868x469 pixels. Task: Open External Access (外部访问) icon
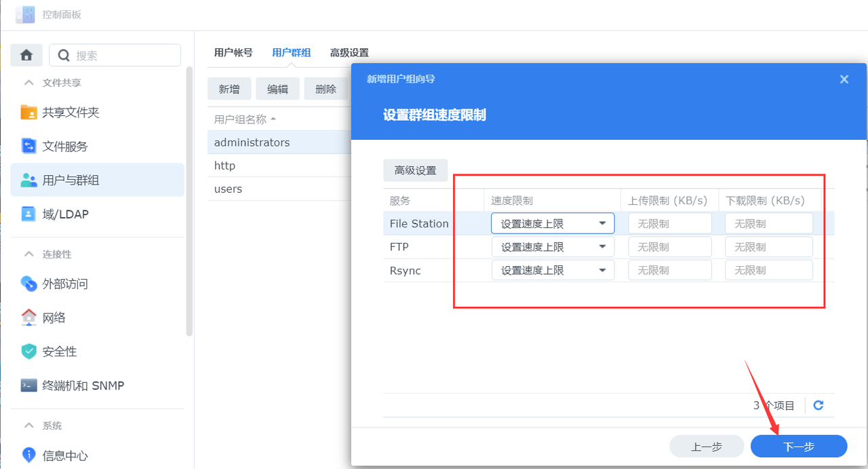29,284
